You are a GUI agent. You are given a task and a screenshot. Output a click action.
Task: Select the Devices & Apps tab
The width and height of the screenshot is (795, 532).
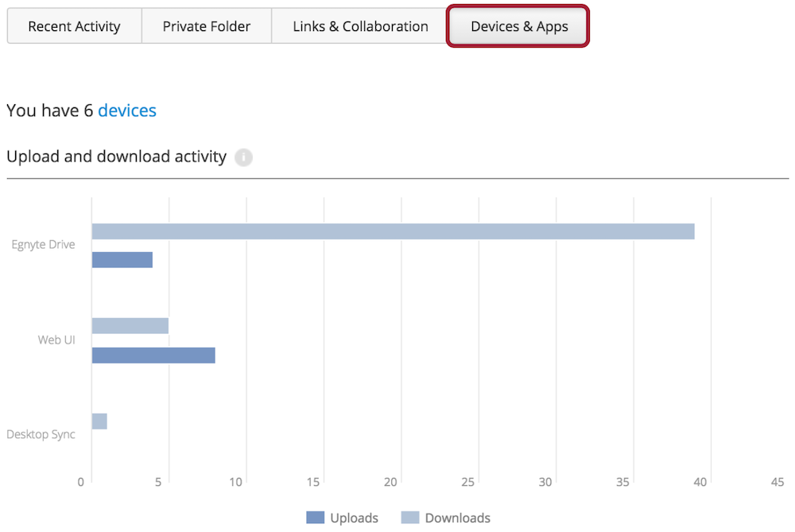[x=518, y=26]
